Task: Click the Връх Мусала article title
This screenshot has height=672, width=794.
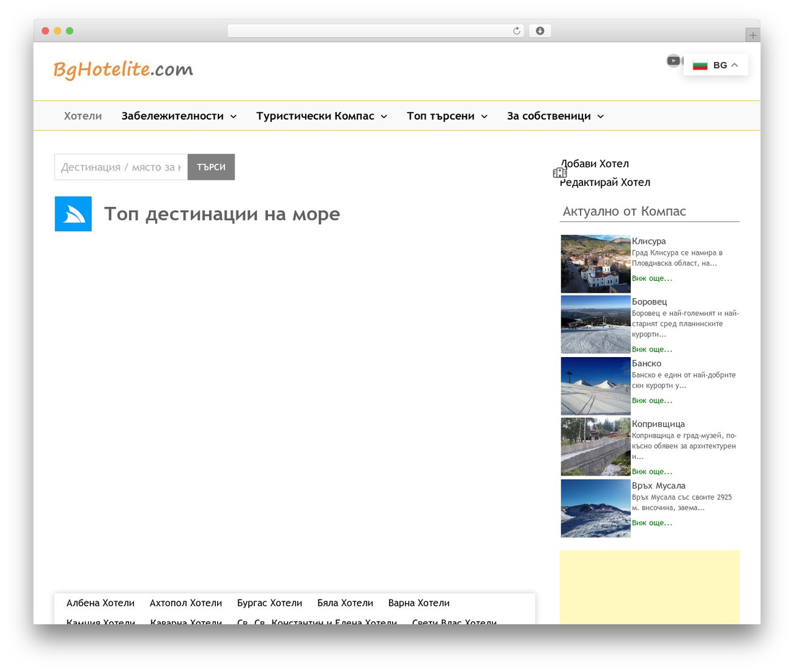Action: click(659, 485)
